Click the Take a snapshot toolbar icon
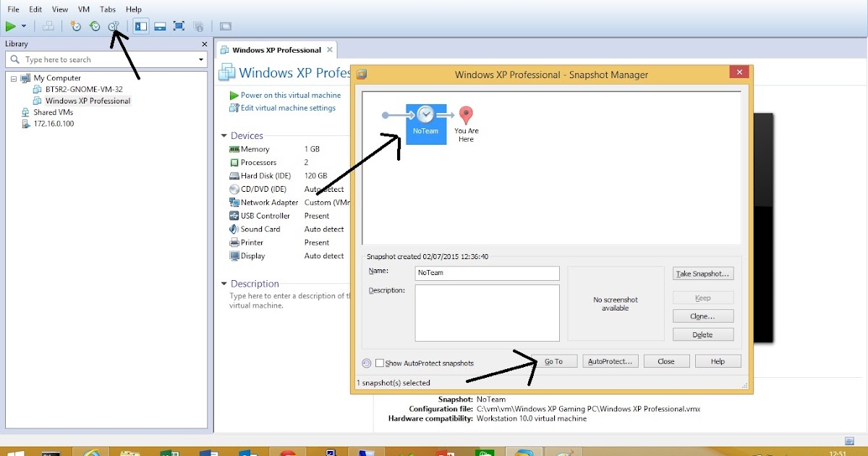Viewport: 868px width, 456px height. [76, 26]
